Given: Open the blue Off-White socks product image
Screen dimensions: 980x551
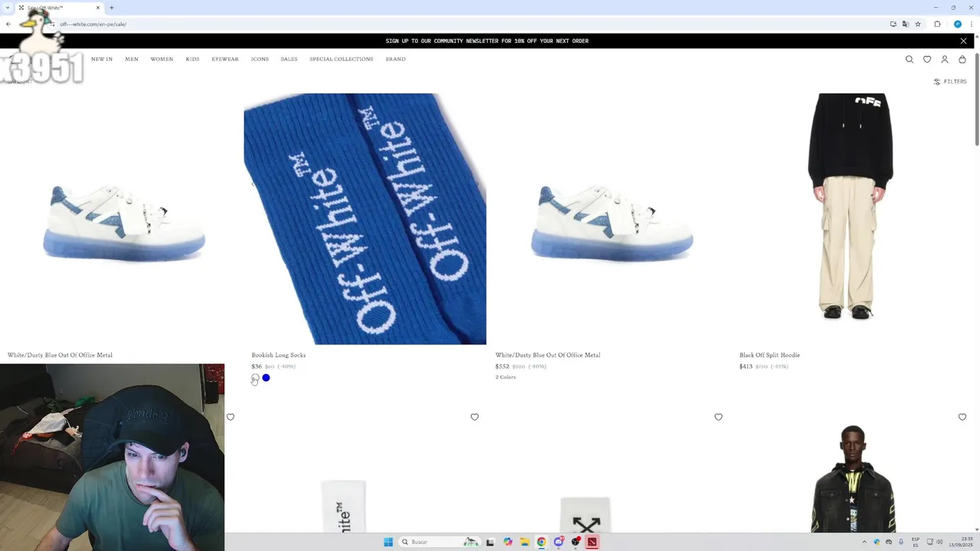Looking at the screenshot, I should tap(365, 219).
